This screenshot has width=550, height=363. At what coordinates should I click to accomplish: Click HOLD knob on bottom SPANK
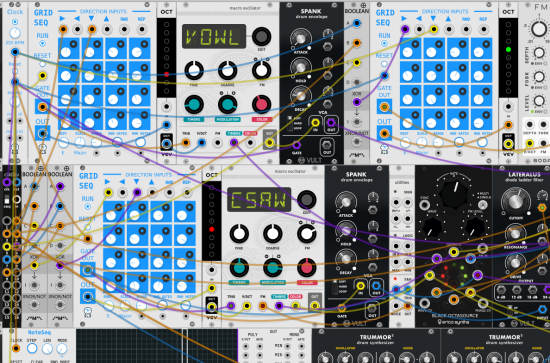click(x=346, y=231)
